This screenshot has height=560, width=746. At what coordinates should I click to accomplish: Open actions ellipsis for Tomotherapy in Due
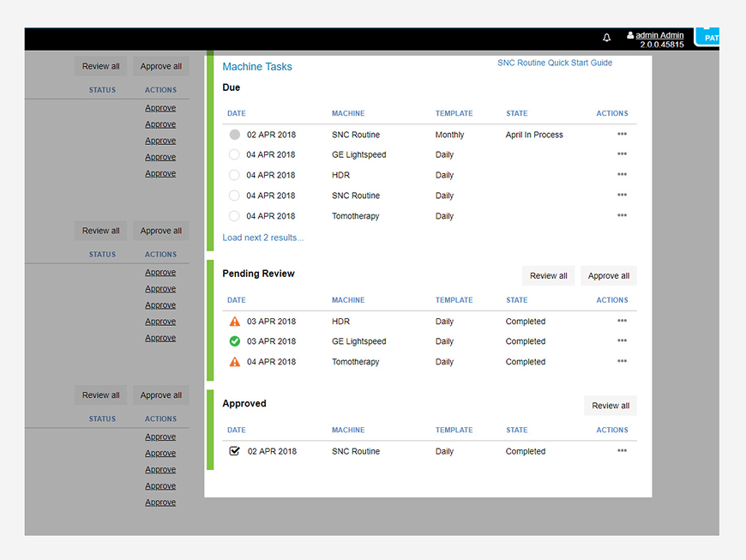coord(622,215)
